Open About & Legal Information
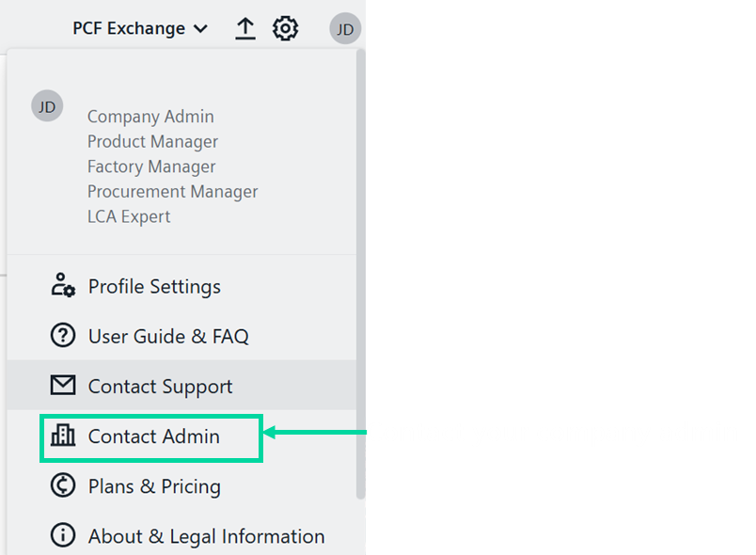 click(206, 535)
